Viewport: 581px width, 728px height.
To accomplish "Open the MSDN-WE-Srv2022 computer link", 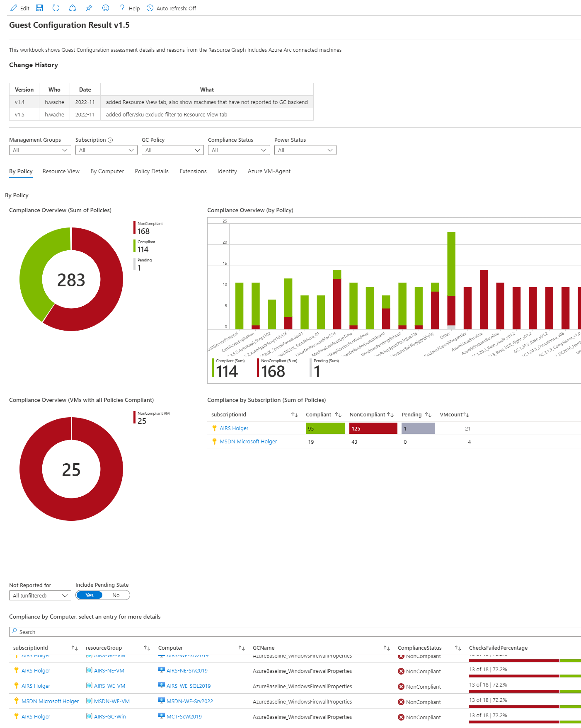I will (x=190, y=701).
